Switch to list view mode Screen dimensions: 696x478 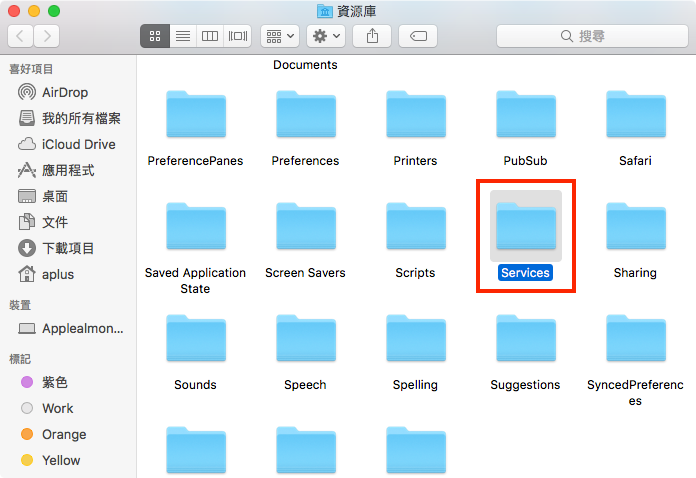point(183,36)
